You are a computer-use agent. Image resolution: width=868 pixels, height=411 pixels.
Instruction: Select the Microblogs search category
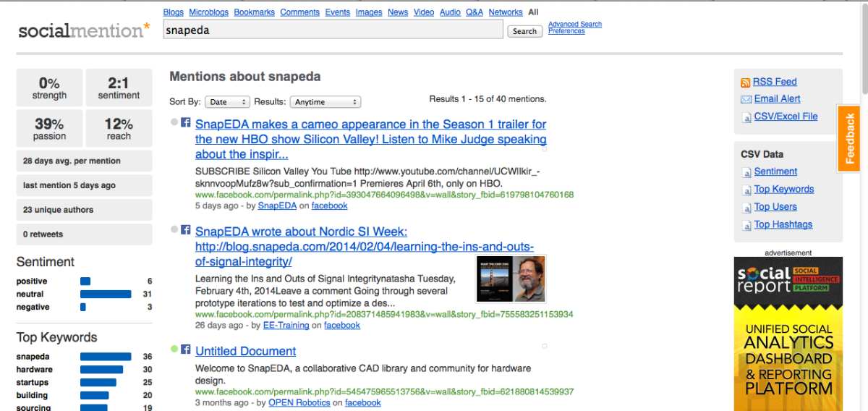point(209,12)
